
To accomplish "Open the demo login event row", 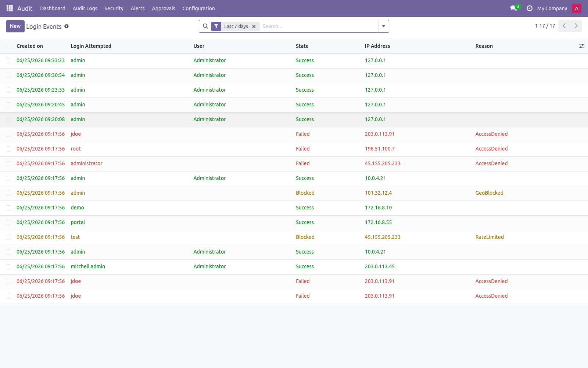I will click(294, 208).
